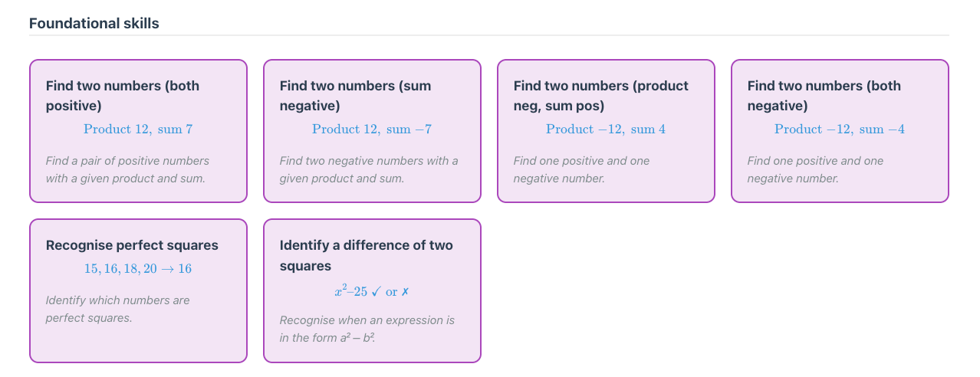The height and width of the screenshot is (377, 980).
Task: Click 'Find two negative numbers' description text
Action: tap(369, 169)
